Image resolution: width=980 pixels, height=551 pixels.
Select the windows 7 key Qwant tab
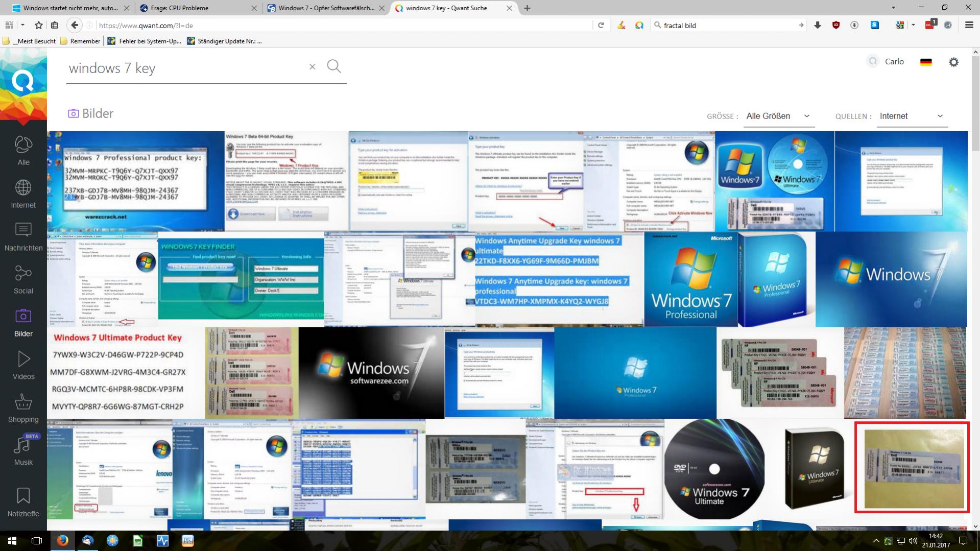[x=453, y=8]
